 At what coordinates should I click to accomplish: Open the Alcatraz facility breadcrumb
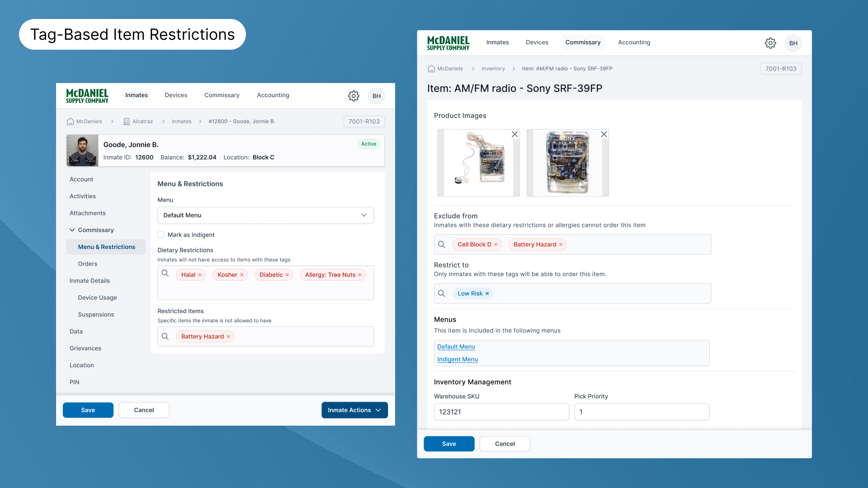point(138,122)
